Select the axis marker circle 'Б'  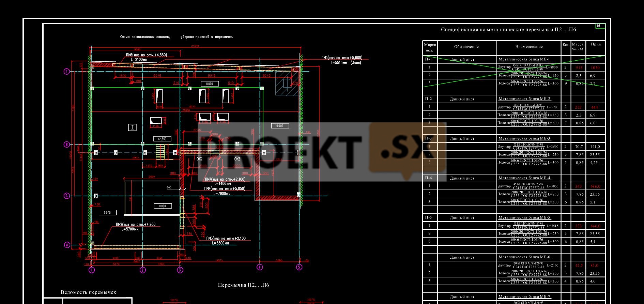pyautogui.click(x=67, y=196)
